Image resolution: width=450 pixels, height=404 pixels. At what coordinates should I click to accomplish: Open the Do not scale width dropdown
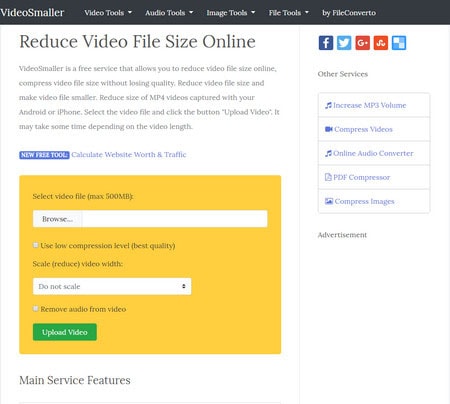(x=112, y=286)
